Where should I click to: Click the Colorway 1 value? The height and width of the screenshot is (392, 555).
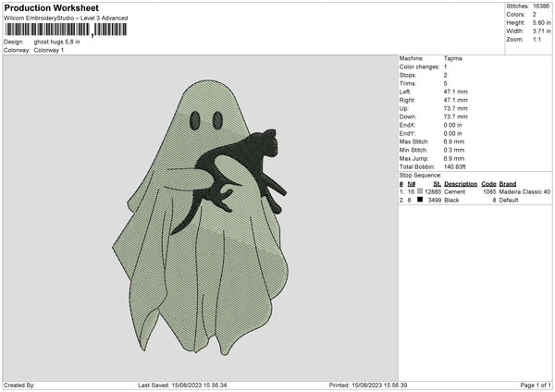coord(49,50)
